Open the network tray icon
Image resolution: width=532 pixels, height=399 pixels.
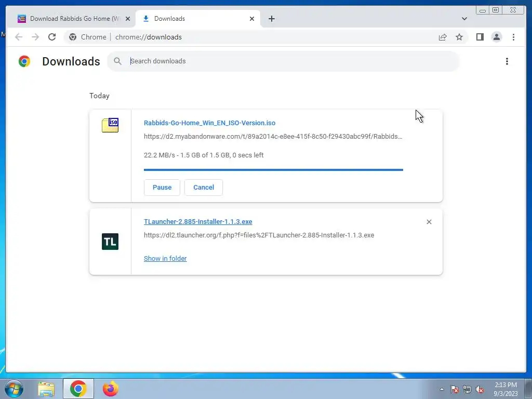467,389
